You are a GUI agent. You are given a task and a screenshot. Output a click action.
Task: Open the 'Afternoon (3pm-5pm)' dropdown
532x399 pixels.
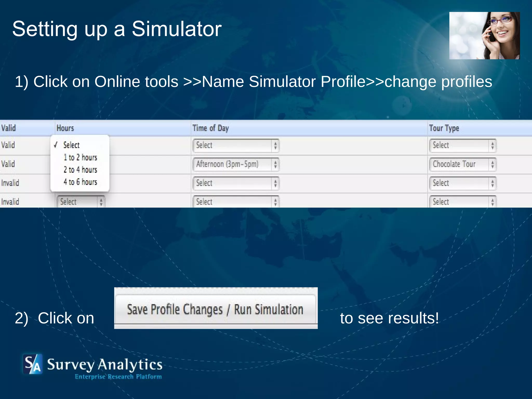pos(236,164)
